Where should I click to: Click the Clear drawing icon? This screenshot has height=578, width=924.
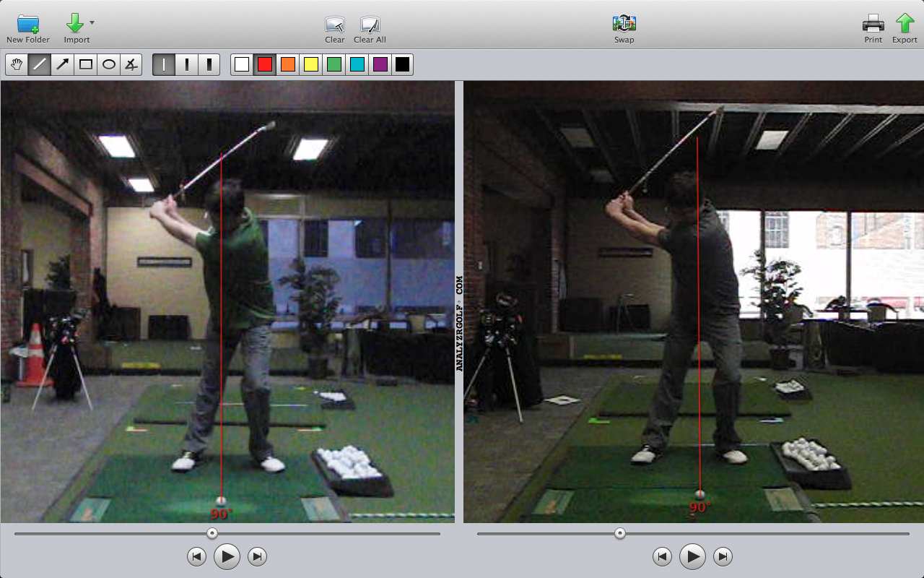click(x=334, y=24)
